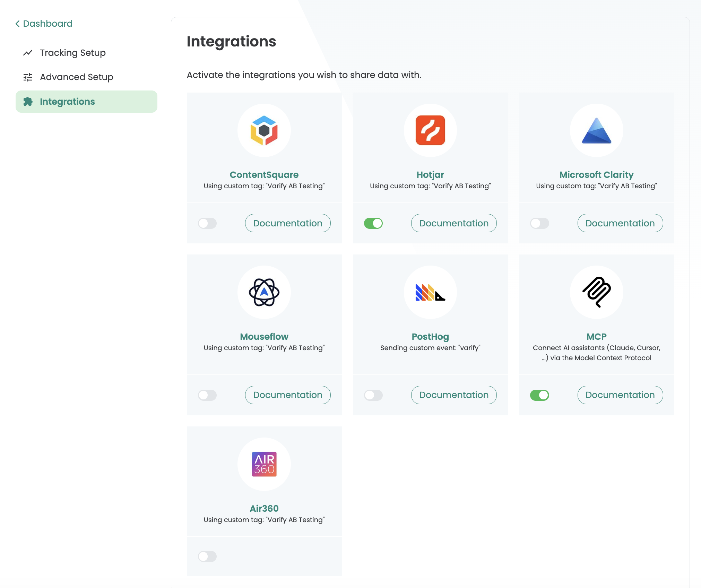The width and height of the screenshot is (701, 588).
Task: Open Tracking Setup in sidebar
Action: 86,53
